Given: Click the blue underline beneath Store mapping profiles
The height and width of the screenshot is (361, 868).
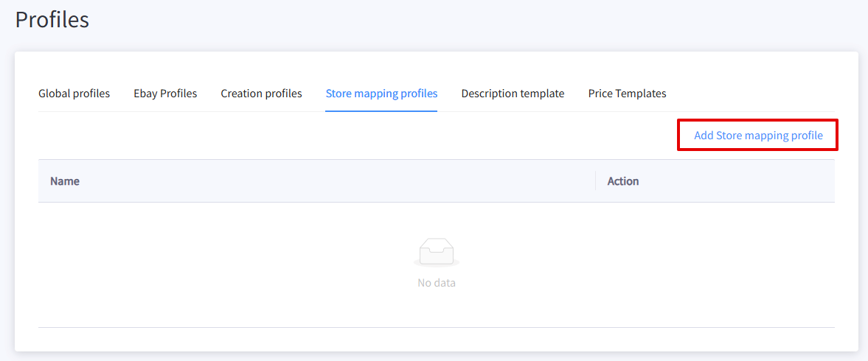Looking at the screenshot, I should [381, 111].
